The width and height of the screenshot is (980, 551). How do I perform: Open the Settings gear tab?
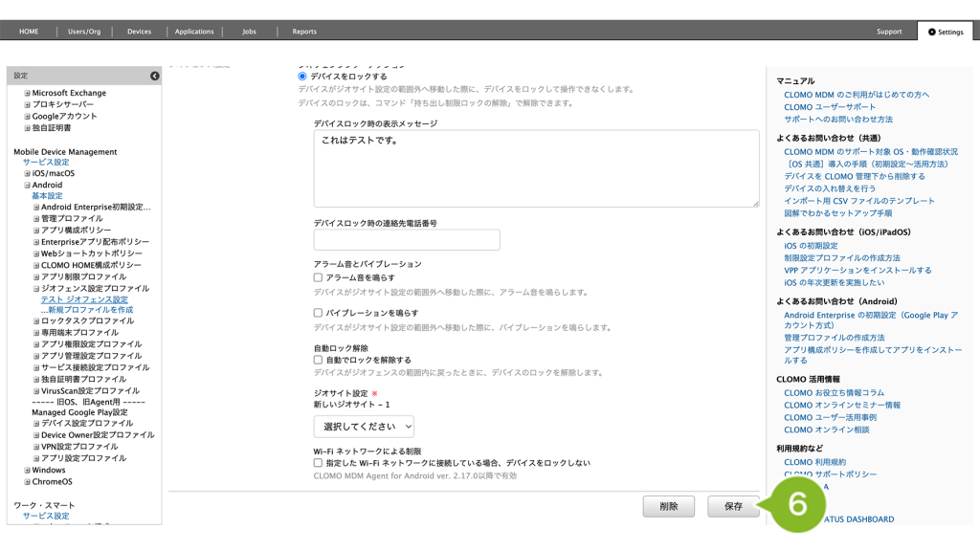click(944, 32)
